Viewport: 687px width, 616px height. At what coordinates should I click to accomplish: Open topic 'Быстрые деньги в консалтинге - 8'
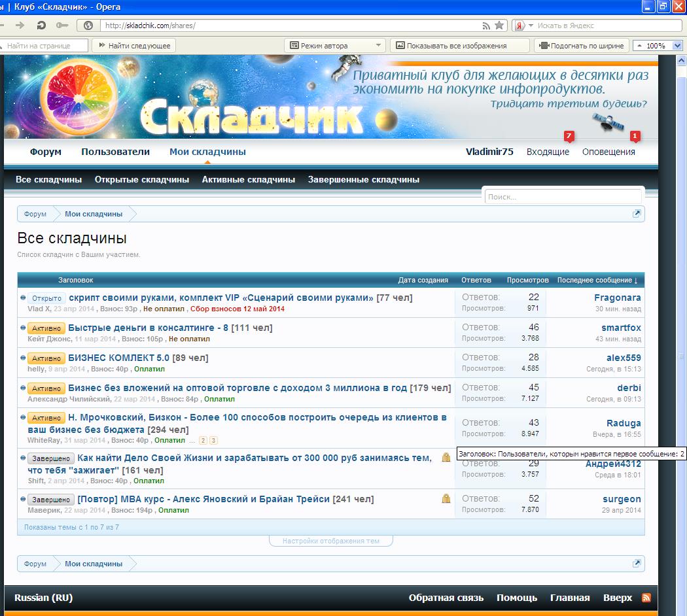148,328
